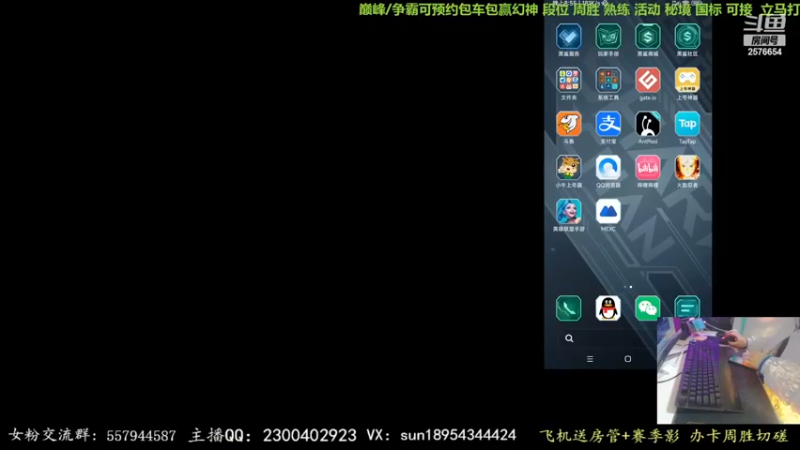Tap the square home navigation button

click(628, 359)
